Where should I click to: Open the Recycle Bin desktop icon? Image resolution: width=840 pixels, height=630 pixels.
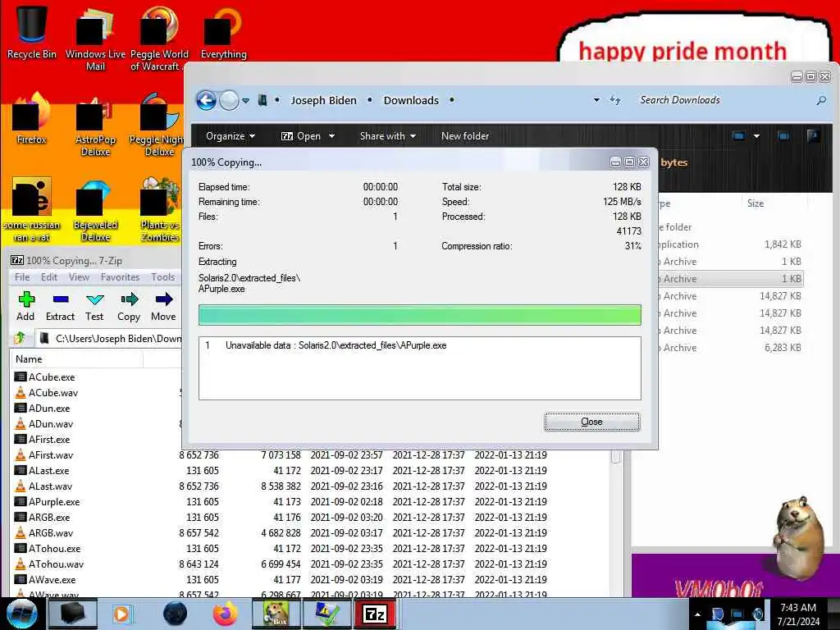point(32,30)
